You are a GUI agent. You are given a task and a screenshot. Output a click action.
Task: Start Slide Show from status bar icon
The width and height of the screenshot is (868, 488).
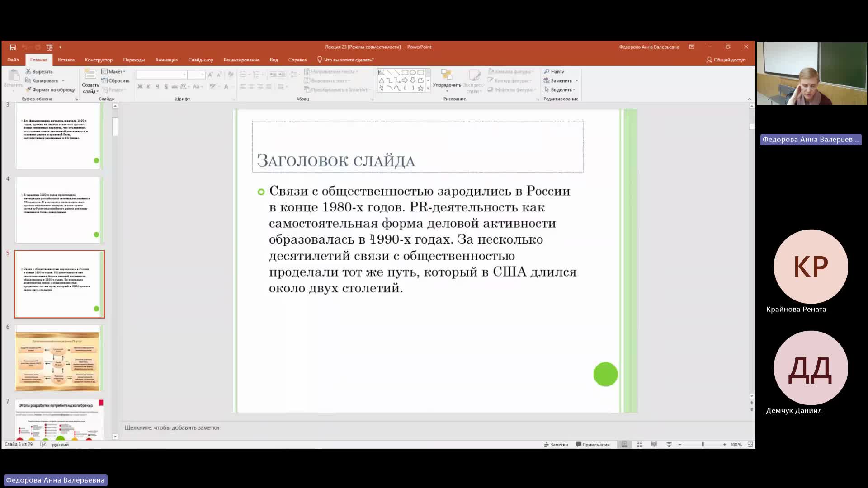tap(669, 445)
